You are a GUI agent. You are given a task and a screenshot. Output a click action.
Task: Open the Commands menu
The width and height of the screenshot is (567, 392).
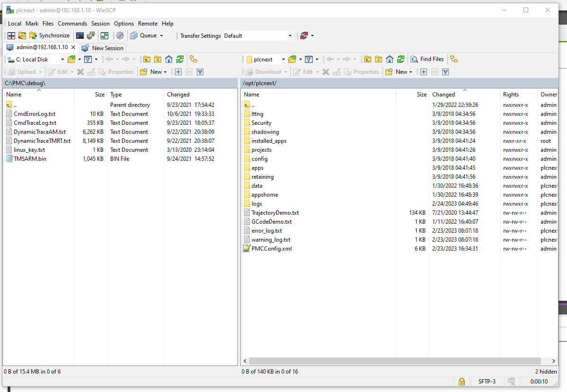(x=72, y=23)
